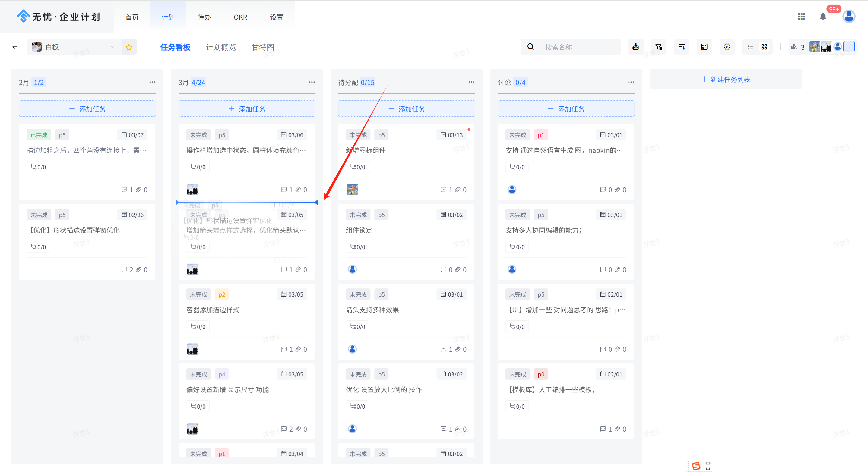Open the 待分配 list more-options menu
This screenshot has width=868, height=472.
[471, 82]
